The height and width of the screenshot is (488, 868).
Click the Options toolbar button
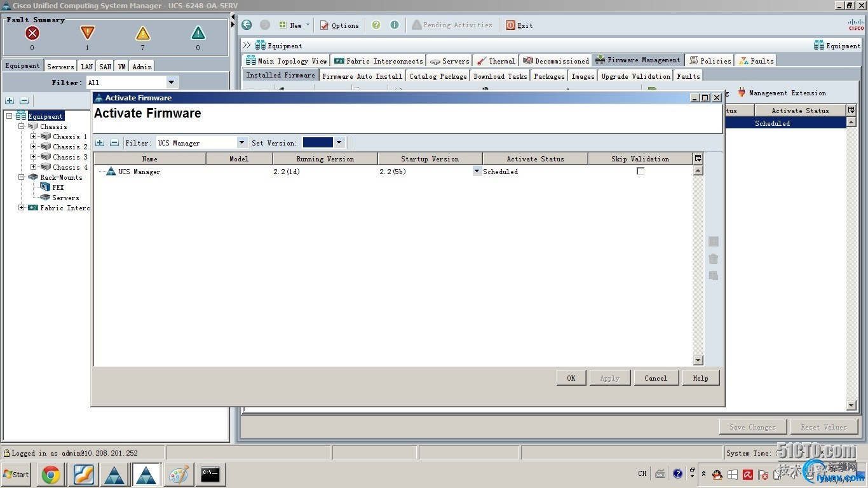click(339, 25)
